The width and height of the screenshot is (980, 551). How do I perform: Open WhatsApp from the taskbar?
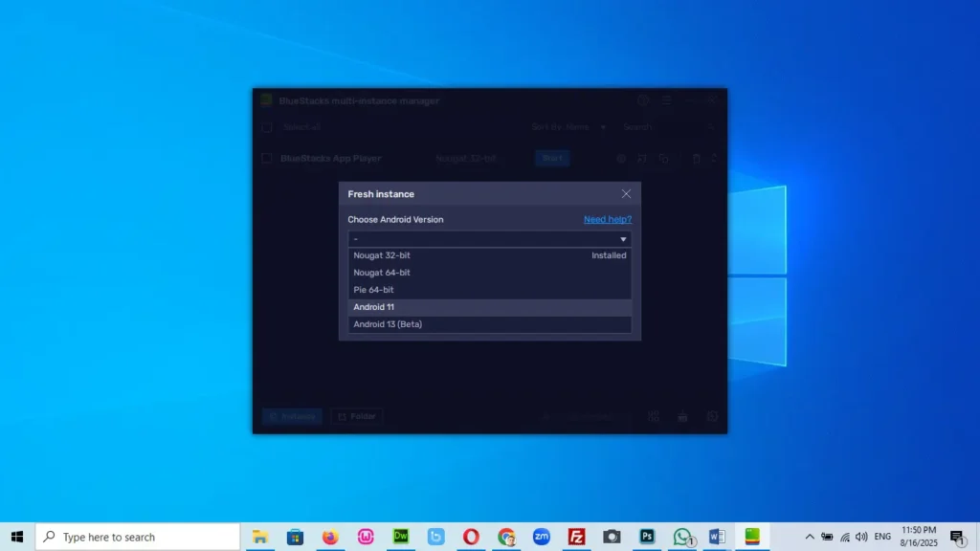[x=682, y=537]
